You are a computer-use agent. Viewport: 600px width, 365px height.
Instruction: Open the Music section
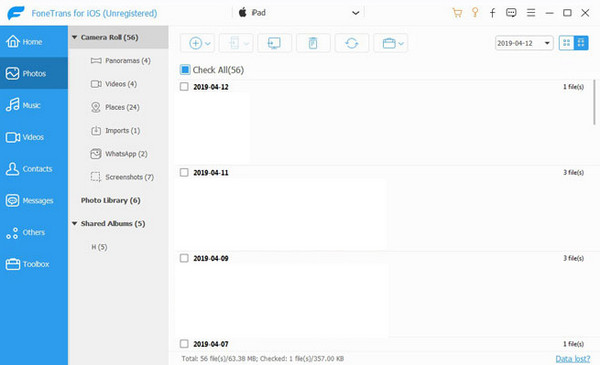point(34,105)
